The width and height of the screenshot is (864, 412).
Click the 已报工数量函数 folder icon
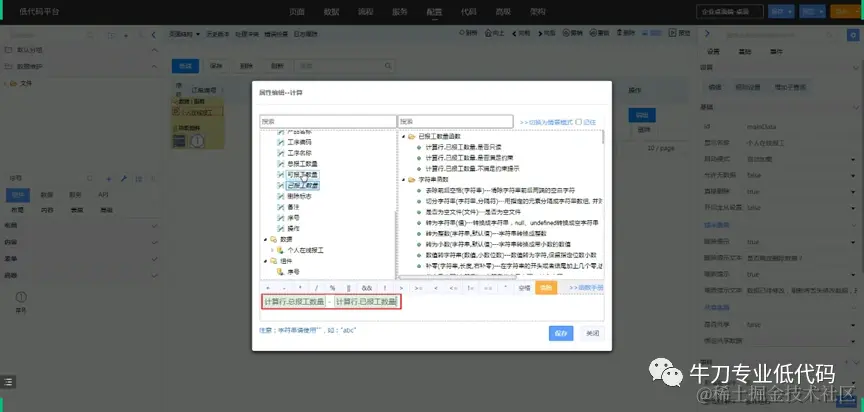coord(412,137)
